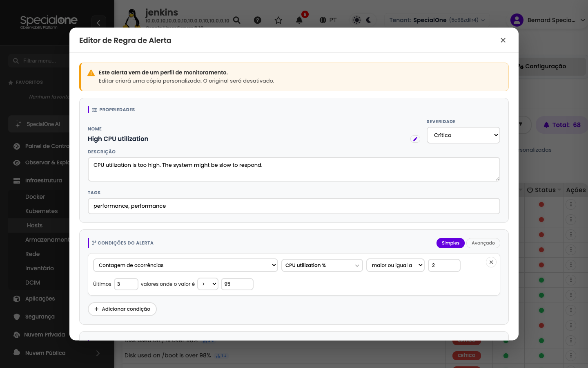Viewport: 588px width, 368px height.
Task: Click the Aplicações cube icon
Action: point(17,298)
